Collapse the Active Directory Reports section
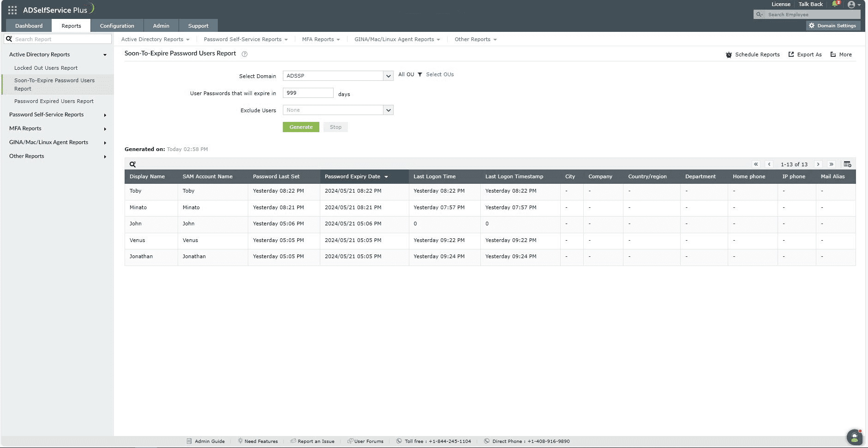868x448 pixels. tap(105, 54)
